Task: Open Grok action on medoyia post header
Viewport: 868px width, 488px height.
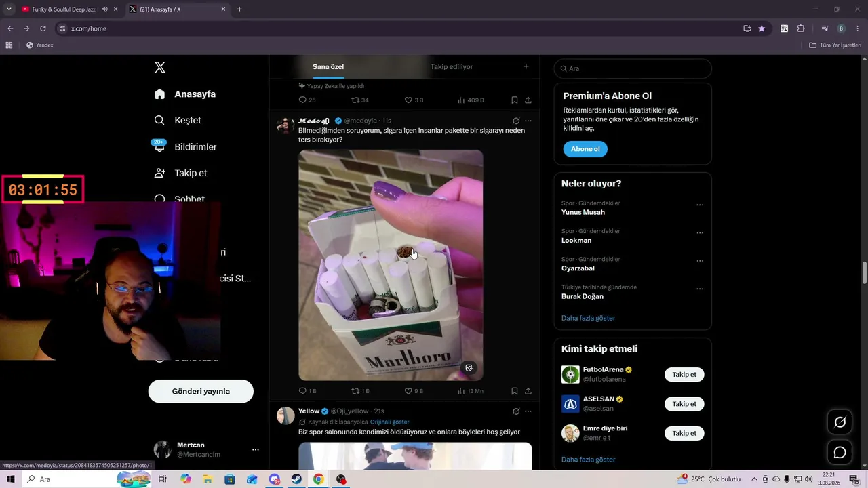Action: (516, 121)
